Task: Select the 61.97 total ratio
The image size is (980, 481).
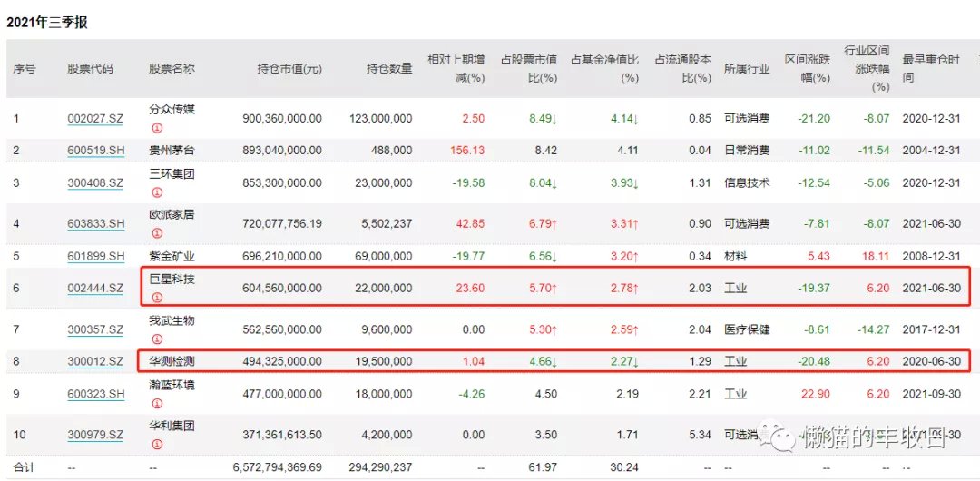Action: 544,467
